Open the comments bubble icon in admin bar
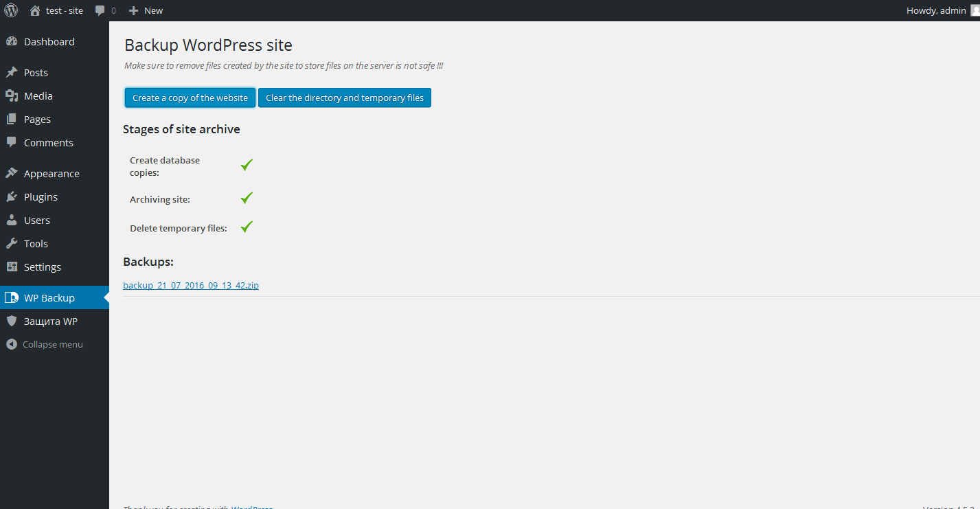The width and height of the screenshot is (980, 509). click(100, 11)
